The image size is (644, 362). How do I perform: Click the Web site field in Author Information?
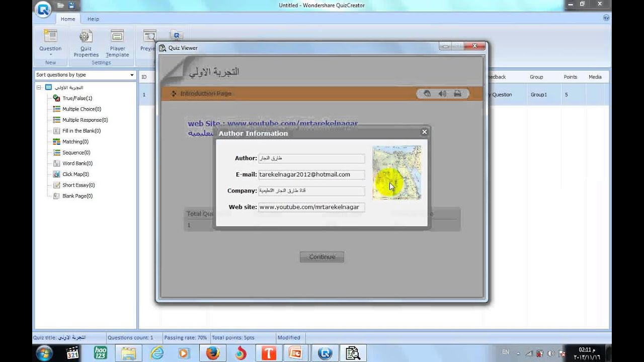pos(311,207)
